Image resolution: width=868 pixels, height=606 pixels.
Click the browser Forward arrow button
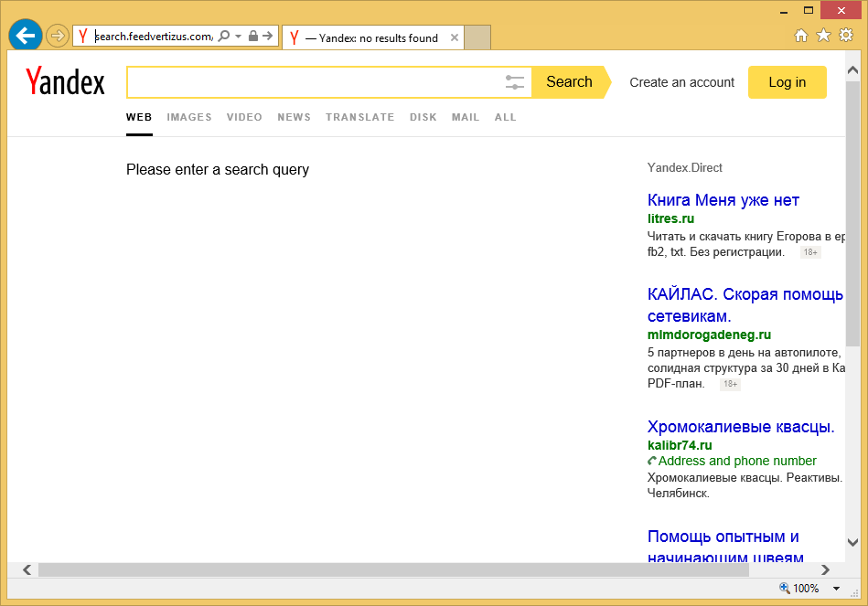[x=57, y=36]
